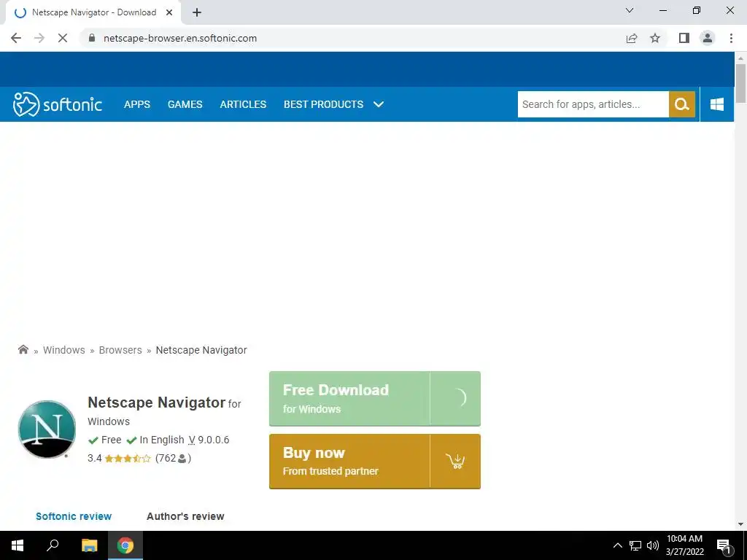Go back using the browser back arrow
This screenshot has width=747, height=560.
[16, 38]
